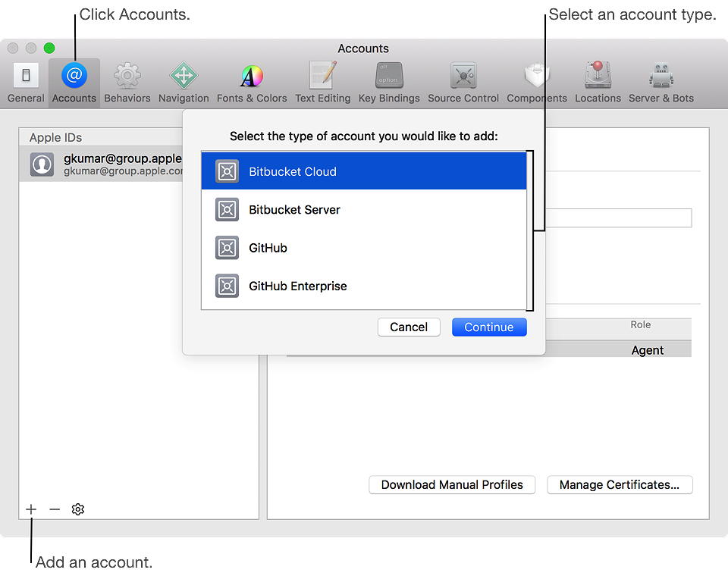Click the minus button to remove account
Image resolution: width=728 pixels, height=576 pixels.
pyautogui.click(x=55, y=509)
